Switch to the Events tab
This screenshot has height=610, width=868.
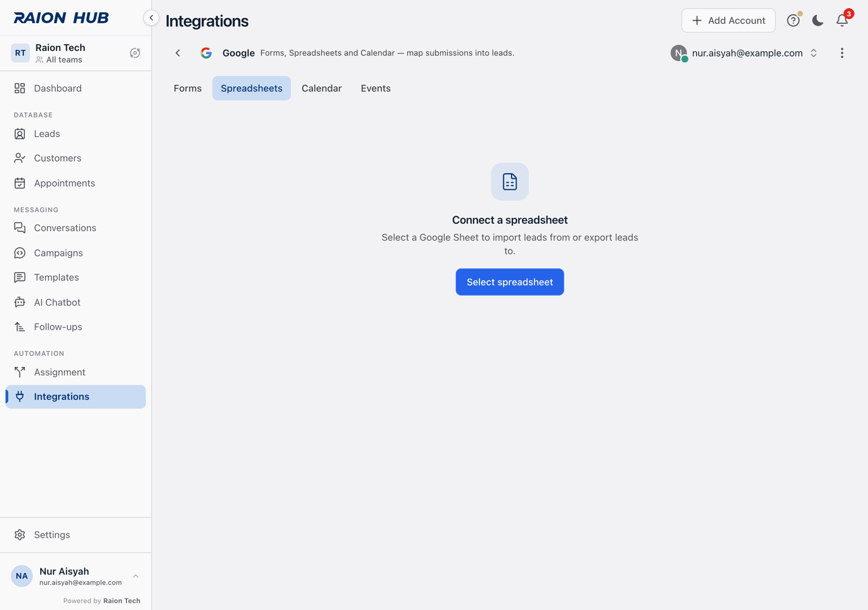click(x=375, y=88)
